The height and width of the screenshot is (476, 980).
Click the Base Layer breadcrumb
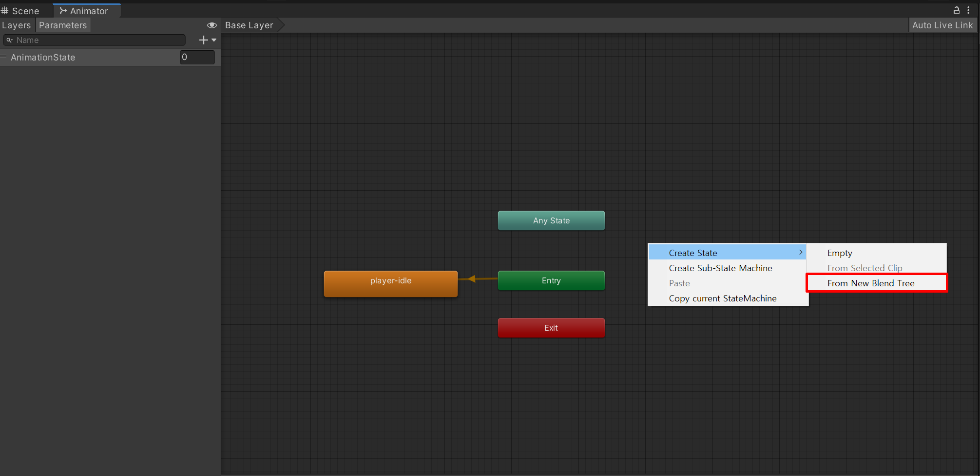coord(250,25)
